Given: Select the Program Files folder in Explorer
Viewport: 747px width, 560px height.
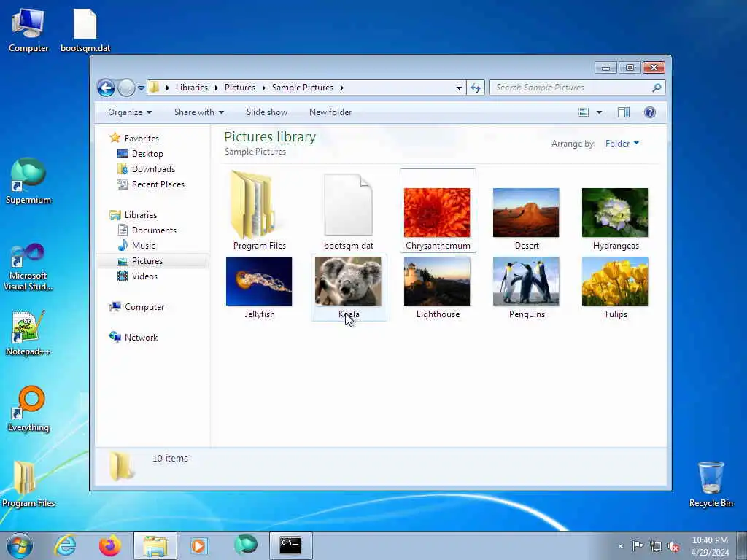Looking at the screenshot, I should 259,211.
